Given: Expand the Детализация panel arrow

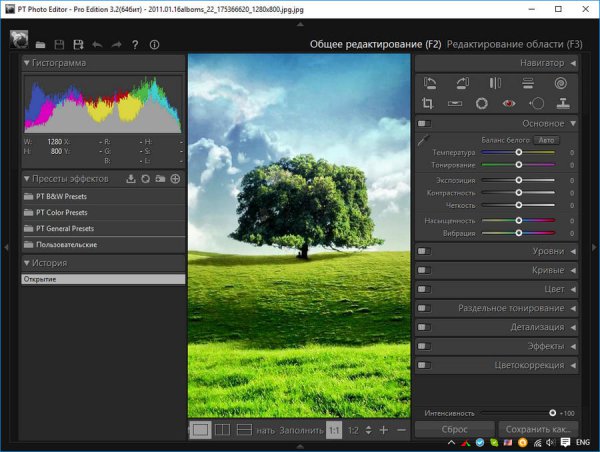Looking at the screenshot, I should [x=573, y=327].
